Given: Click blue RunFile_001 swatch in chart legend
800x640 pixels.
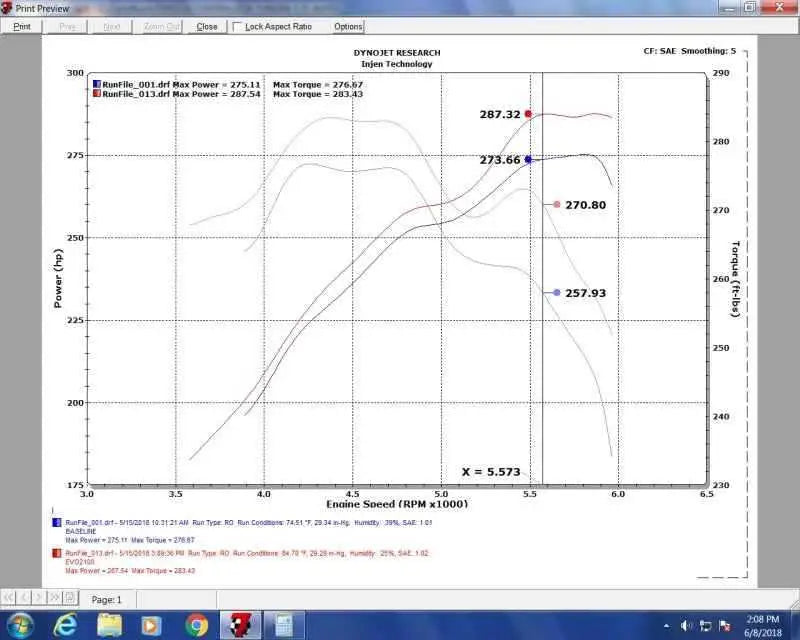Looking at the screenshot, I should (96, 85).
